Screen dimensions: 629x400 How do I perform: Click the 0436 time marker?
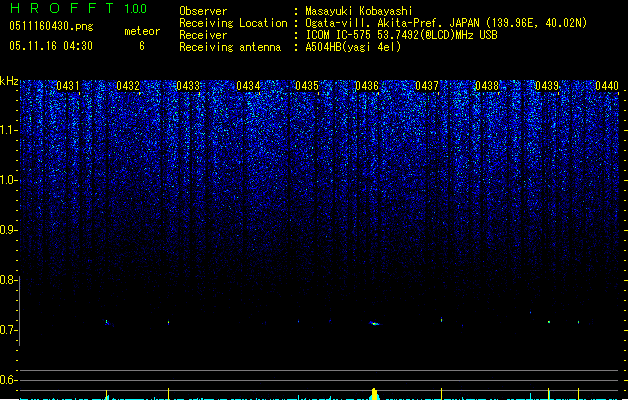click(x=367, y=86)
